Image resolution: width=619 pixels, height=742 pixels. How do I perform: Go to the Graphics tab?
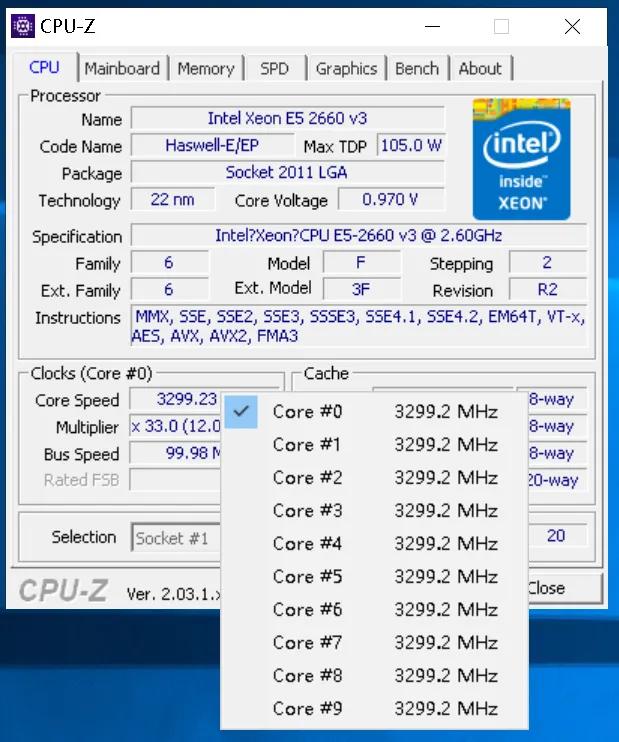pyautogui.click(x=346, y=69)
